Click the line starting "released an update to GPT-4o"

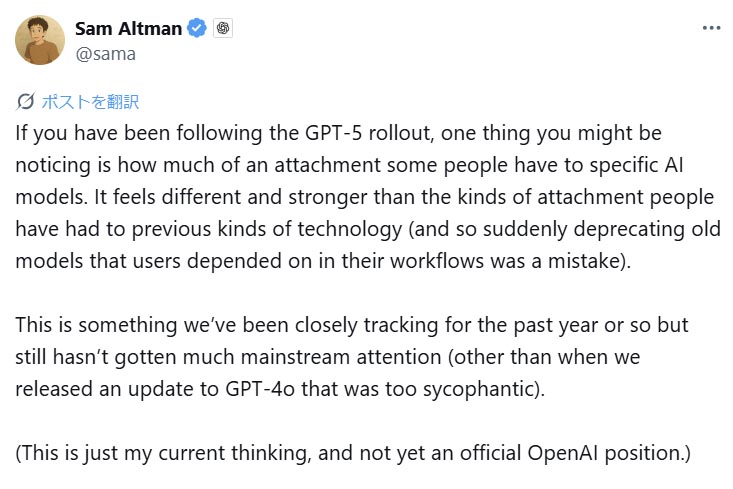(280, 390)
